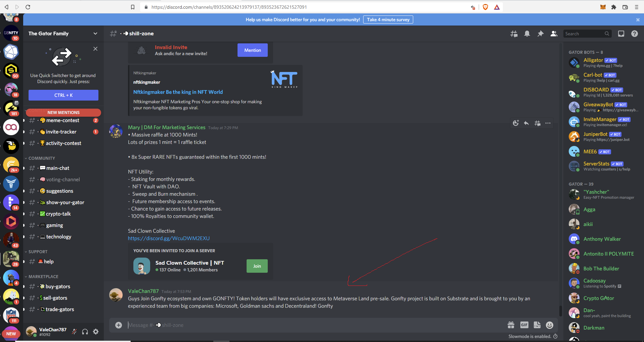Open the technology channel
The height and width of the screenshot is (342, 644).
click(x=63, y=237)
